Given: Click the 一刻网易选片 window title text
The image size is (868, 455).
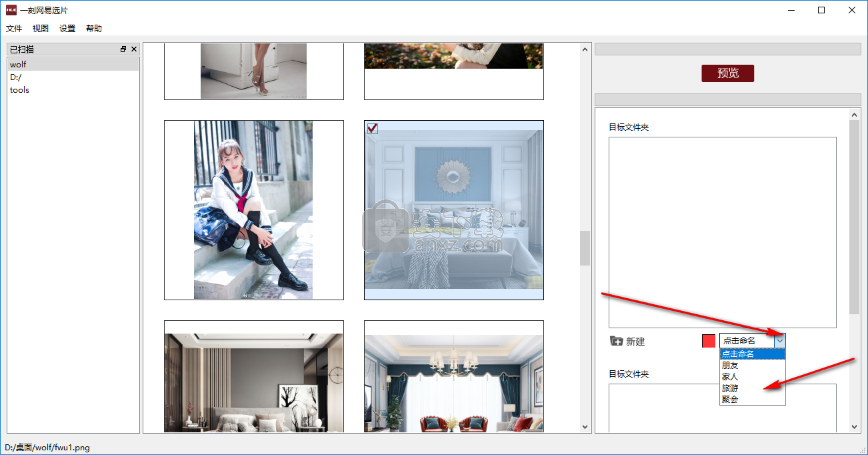Looking at the screenshot, I should tap(44, 10).
